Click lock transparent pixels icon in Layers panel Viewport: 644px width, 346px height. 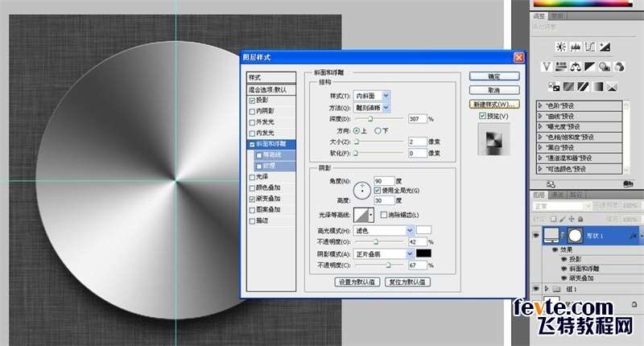553,220
